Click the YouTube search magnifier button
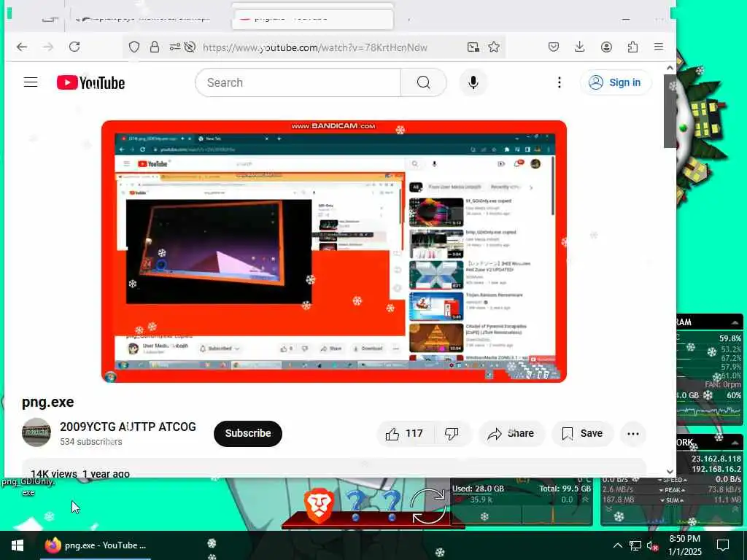 pyautogui.click(x=424, y=82)
